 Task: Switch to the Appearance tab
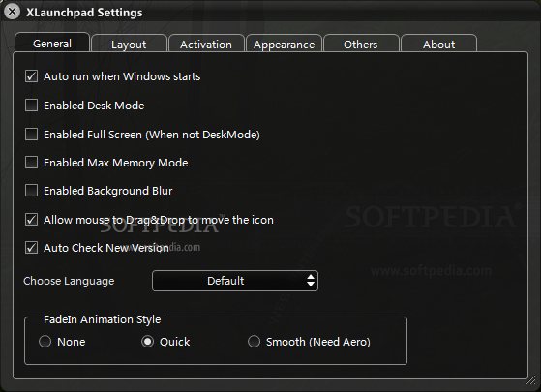[x=284, y=44]
